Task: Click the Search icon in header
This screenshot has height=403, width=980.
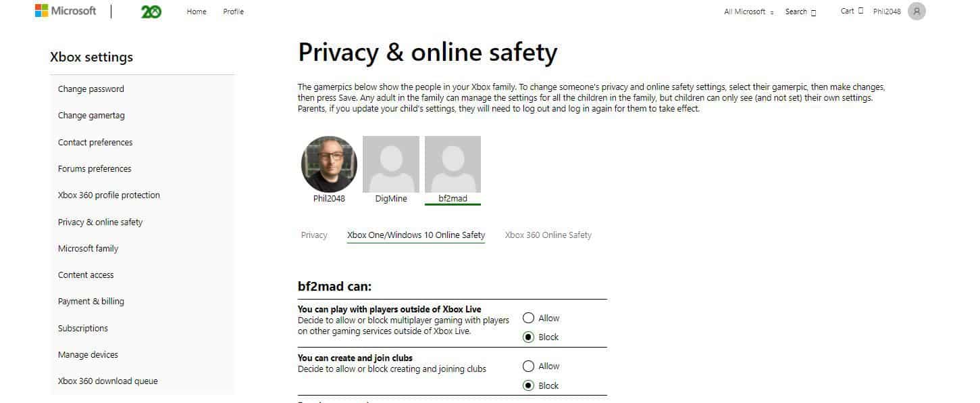Action: point(813,12)
